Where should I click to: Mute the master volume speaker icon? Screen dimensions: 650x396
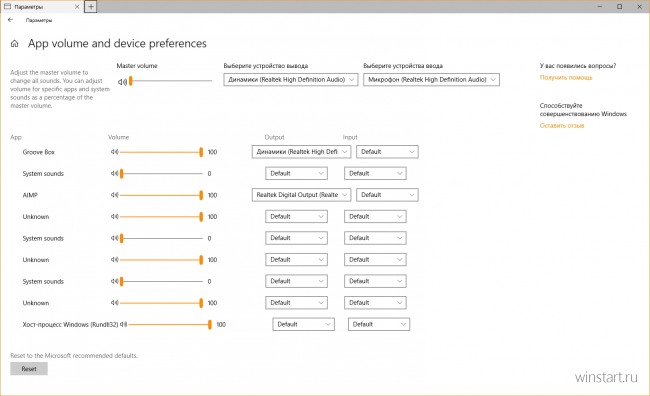[122, 82]
